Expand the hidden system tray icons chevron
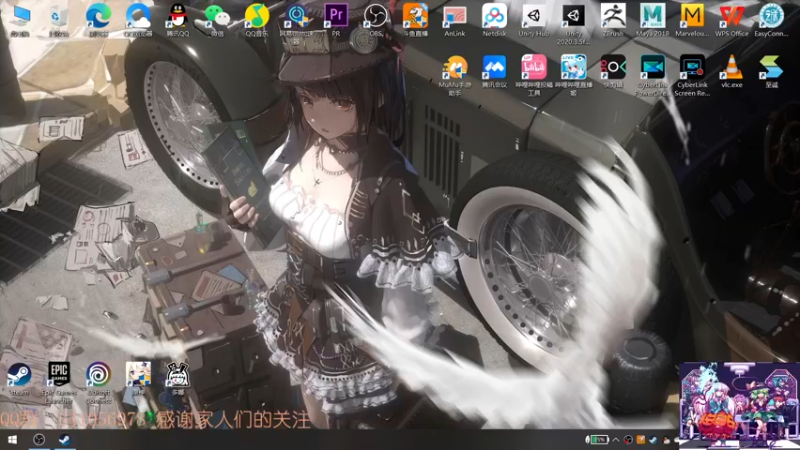 point(616,440)
